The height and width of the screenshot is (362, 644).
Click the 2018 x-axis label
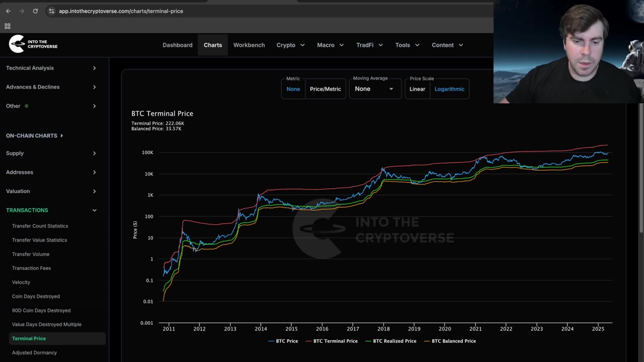[x=383, y=329]
